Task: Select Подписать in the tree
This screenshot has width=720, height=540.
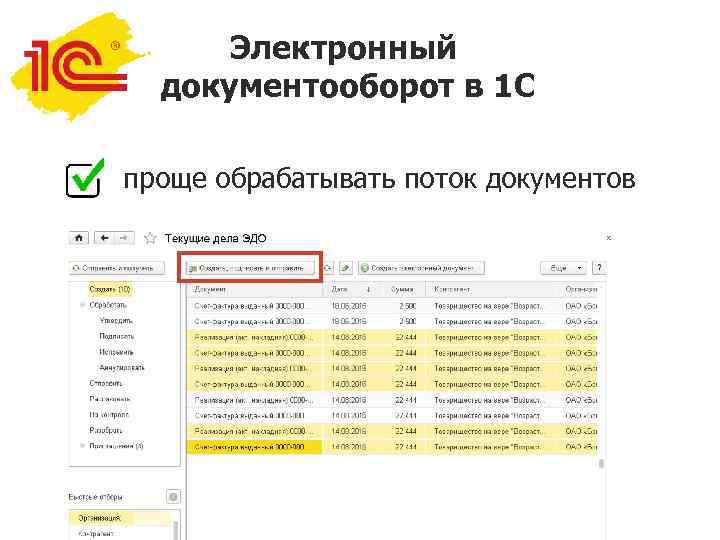Action: click(x=117, y=336)
